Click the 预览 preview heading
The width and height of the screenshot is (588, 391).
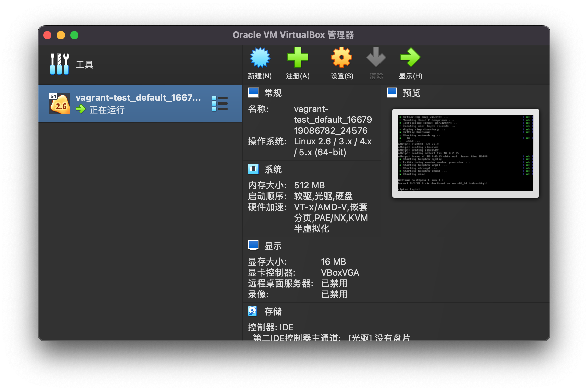point(412,93)
